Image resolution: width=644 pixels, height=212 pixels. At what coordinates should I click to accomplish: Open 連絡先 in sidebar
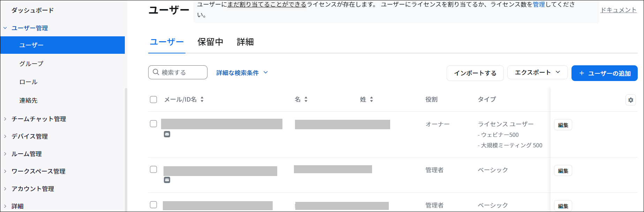click(x=28, y=101)
